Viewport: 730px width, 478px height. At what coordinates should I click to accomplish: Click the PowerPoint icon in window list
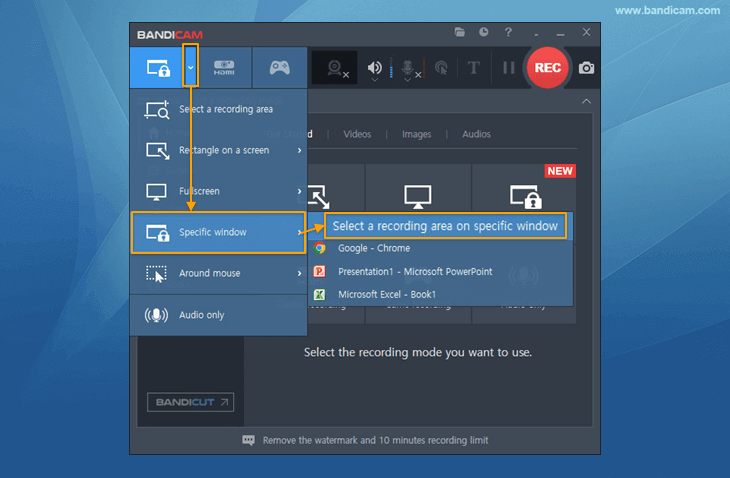[319, 271]
